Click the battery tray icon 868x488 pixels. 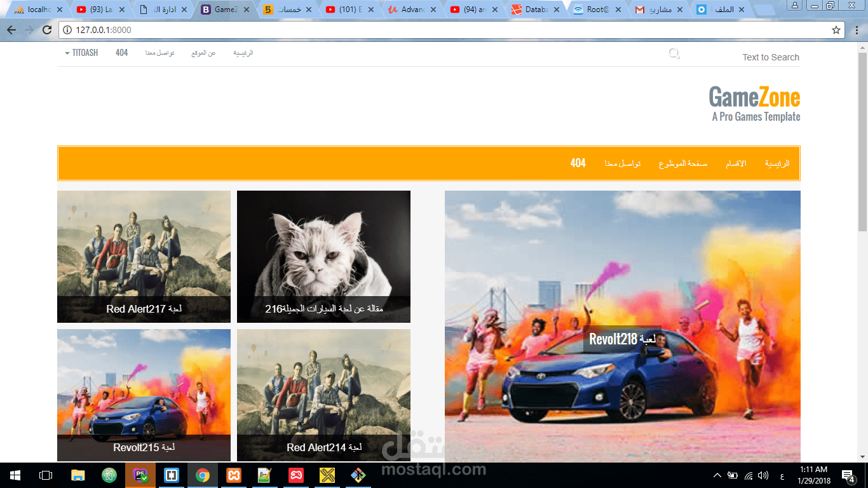[733, 475]
